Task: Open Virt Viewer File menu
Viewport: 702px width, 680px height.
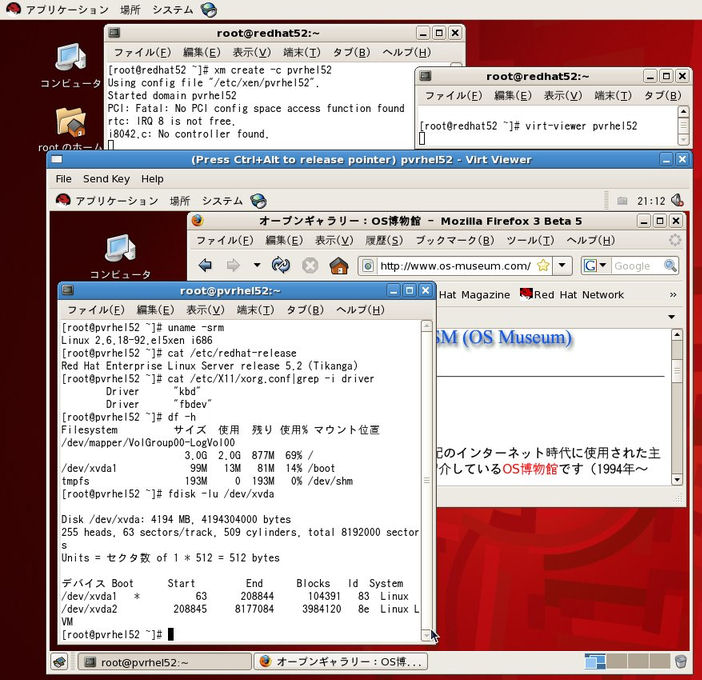Action: (x=63, y=179)
